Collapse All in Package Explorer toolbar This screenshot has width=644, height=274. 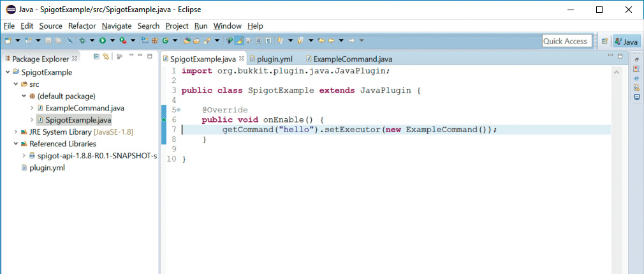tap(96, 56)
